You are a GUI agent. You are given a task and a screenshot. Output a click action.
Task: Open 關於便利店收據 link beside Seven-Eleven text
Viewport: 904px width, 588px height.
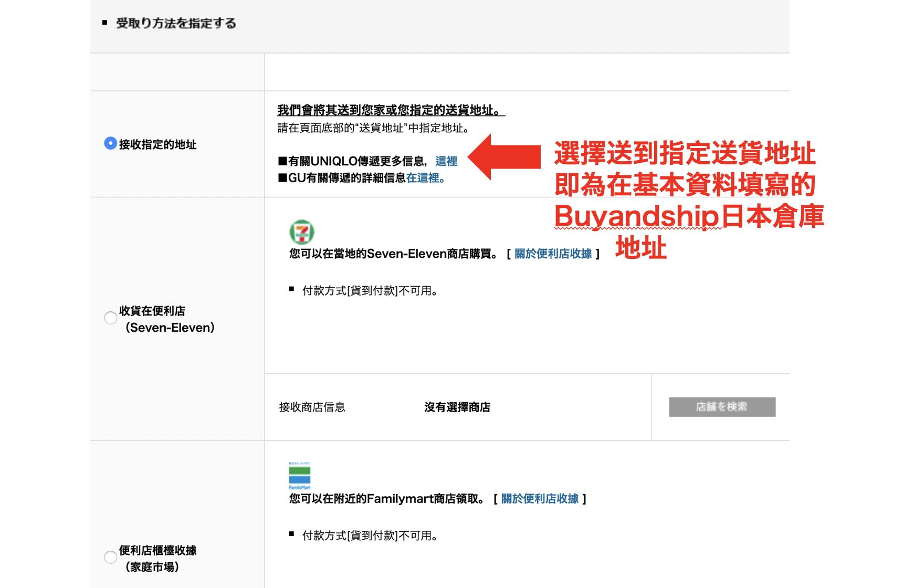click(x=553, y=254)
